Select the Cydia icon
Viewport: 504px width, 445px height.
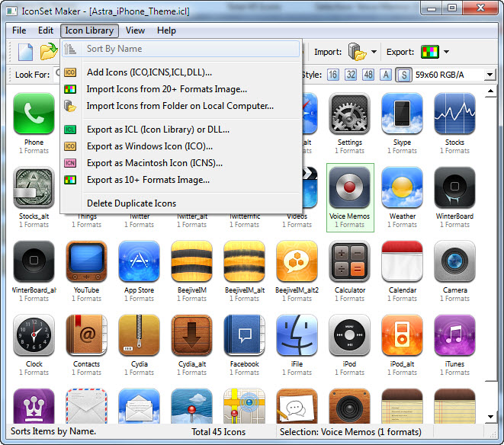tap(140, 335)
